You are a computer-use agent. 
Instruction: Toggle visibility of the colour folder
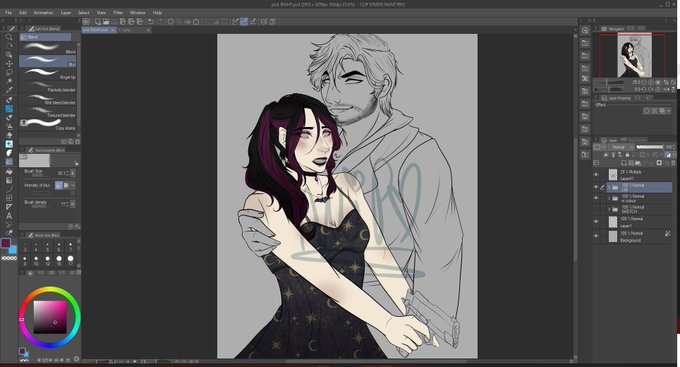596,199
